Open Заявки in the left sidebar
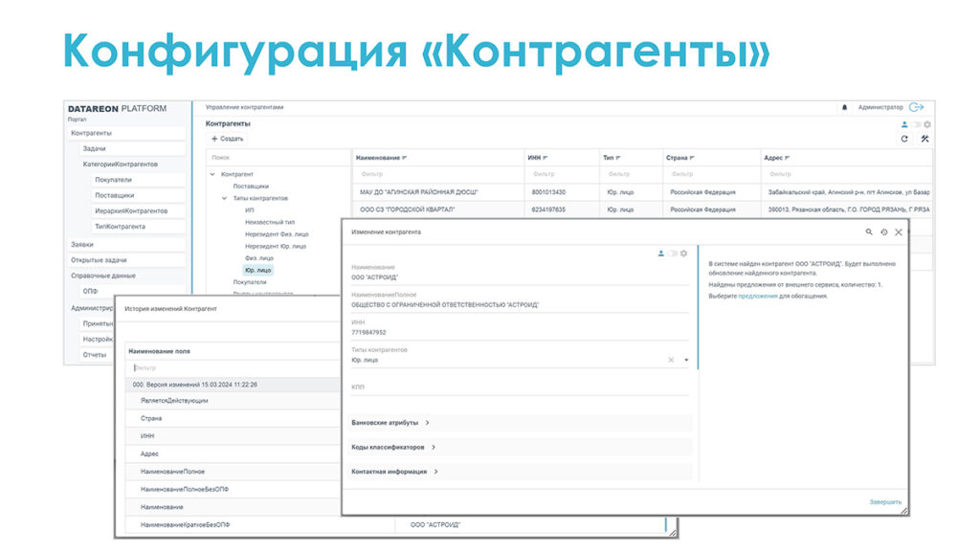The width and height of the screenshot is (980, 551). point(82,244)
